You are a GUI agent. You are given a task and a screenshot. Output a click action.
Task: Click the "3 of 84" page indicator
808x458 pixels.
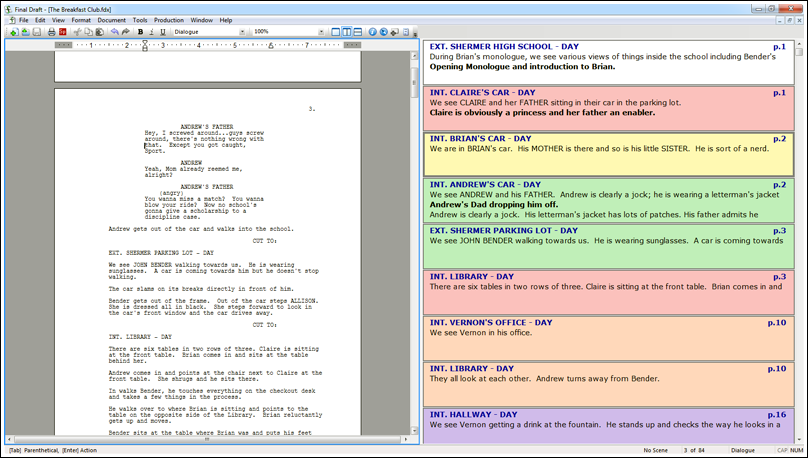tap(694, 450)
